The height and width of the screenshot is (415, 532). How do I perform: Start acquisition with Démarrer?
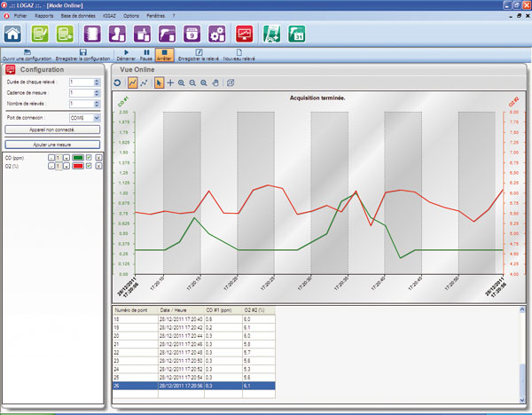pos(126,55)
